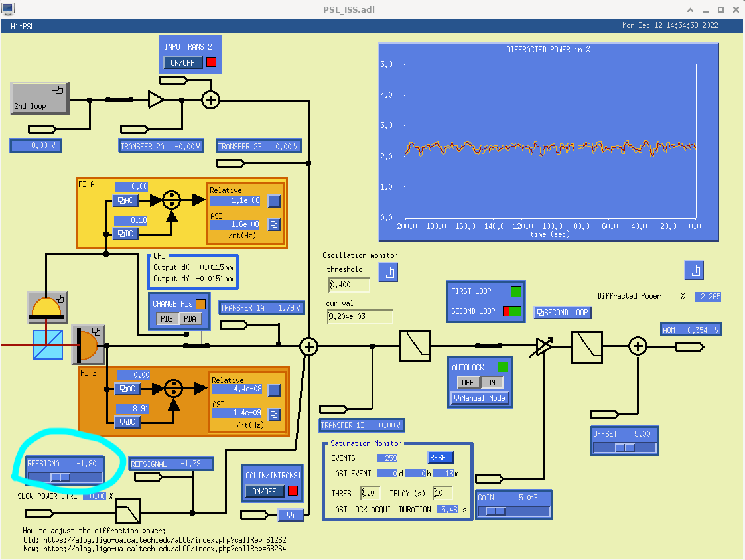Open the PD B Relative popup icon
This screenshot has height=560, width=745.
[274, 390]
